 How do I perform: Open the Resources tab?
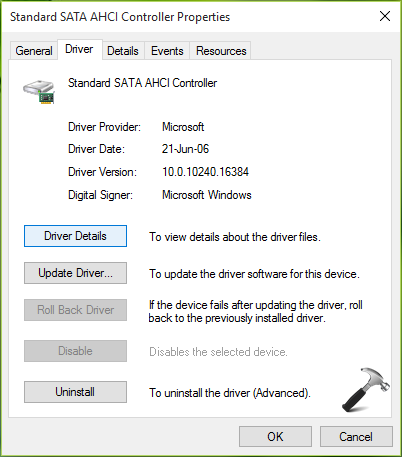click(221, 51)
